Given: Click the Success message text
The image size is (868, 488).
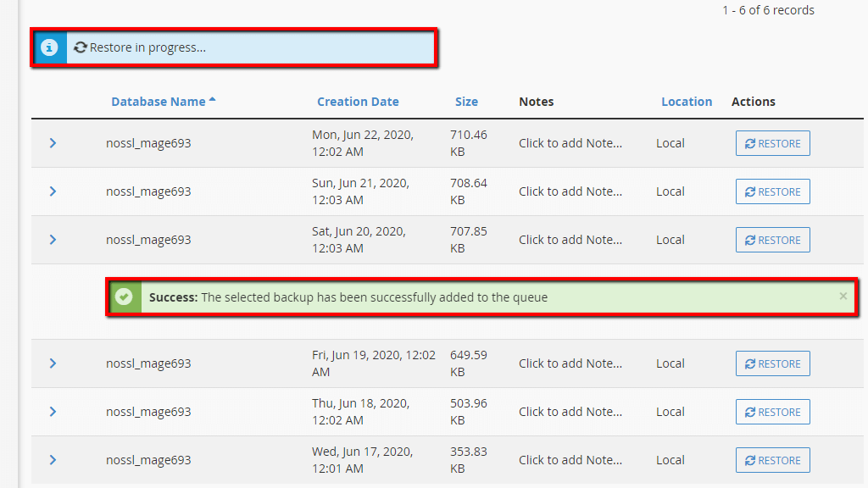Looking at the screenshot, I should [x=348, y=297].
